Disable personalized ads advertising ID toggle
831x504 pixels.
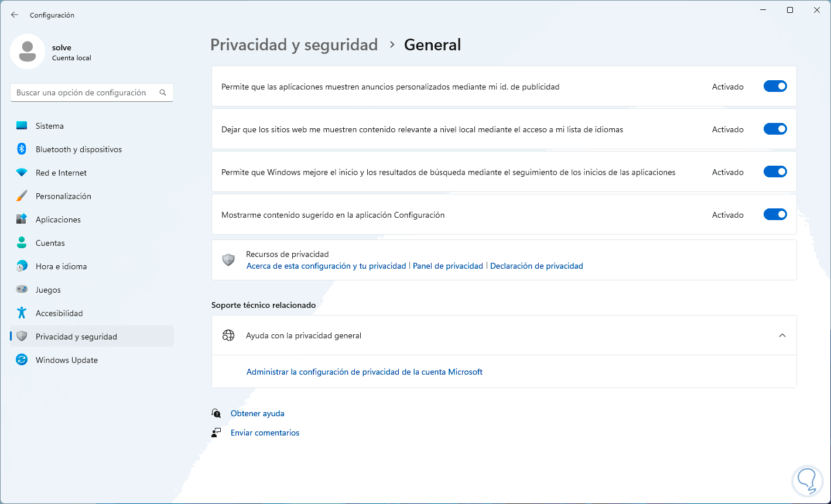coord(775,87)
